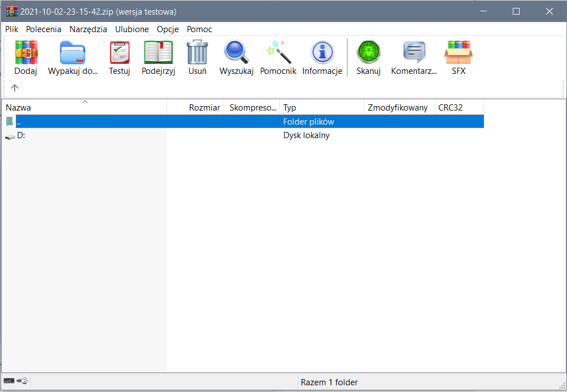Open the Polecenia menu
567x392 pixels.
(x=43, y=29)
